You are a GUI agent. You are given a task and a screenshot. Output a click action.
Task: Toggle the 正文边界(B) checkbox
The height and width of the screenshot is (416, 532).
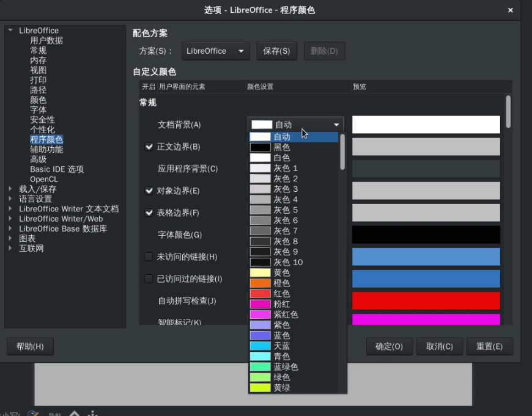[x=149, y=147]
